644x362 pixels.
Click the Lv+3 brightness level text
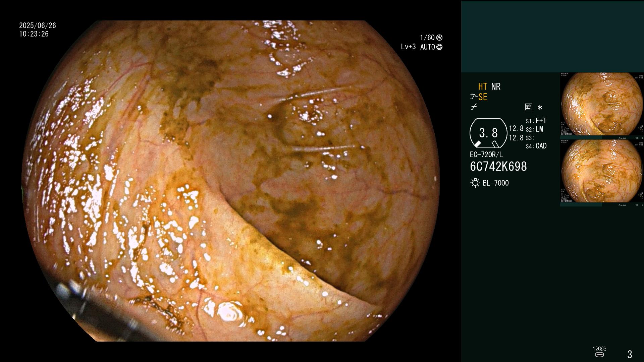408,47
